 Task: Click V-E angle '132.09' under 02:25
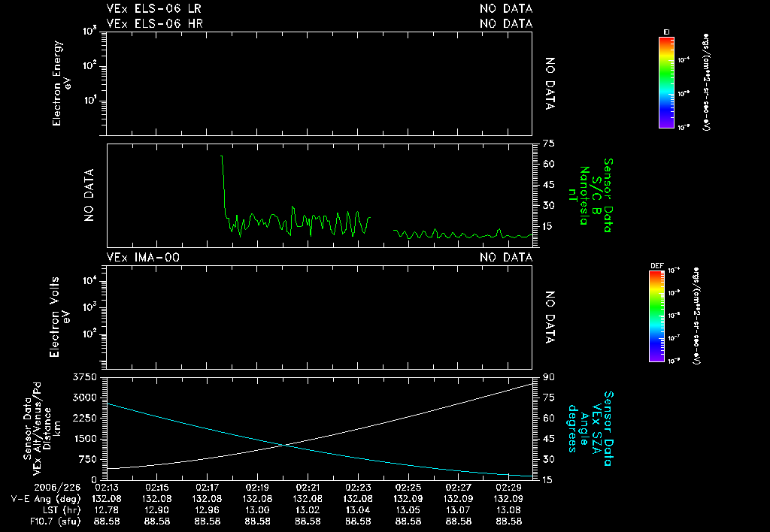[x=408, y=499]
